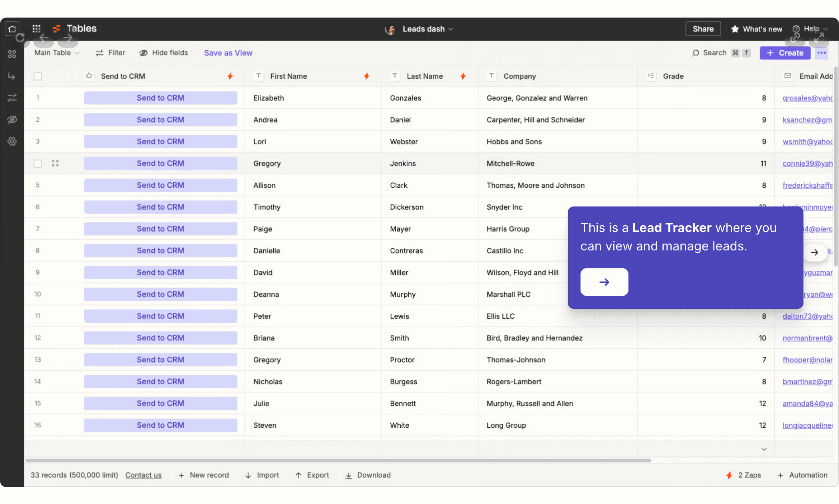839x504 pixels.
Task: Click the Share button
Action: pyautogui.click(x=703, y=29)
